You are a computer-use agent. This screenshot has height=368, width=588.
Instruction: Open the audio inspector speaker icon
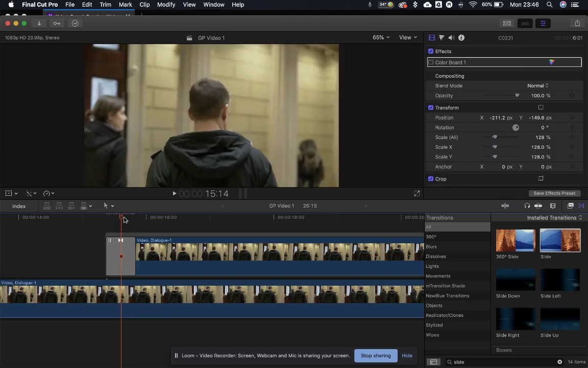coord(451,38)
